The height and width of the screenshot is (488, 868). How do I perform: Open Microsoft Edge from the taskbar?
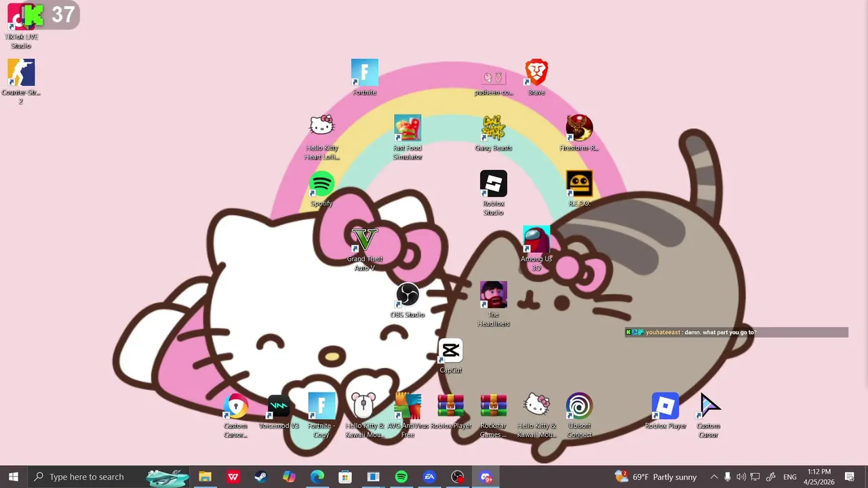pos(317,476)
